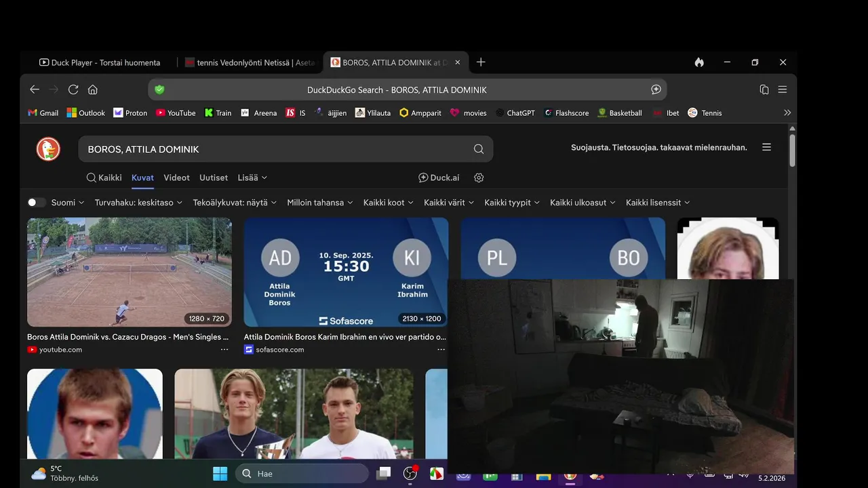Expand the Lisää more menu
Image resolution: width=868 pixels, height=488 pixels.
point(252,178)
